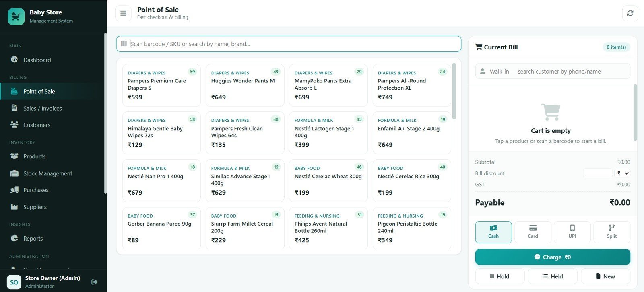
Task: Add Pampers Premium Care Diapers S to bill
Action: [x=161, y=85]
